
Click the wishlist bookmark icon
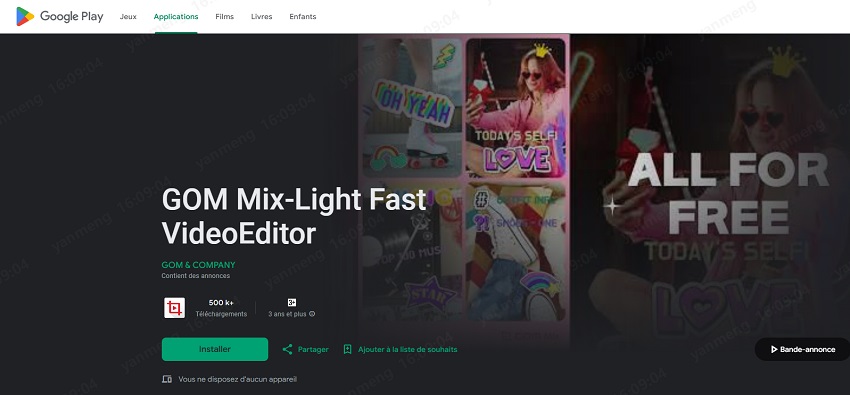point(347,349)
